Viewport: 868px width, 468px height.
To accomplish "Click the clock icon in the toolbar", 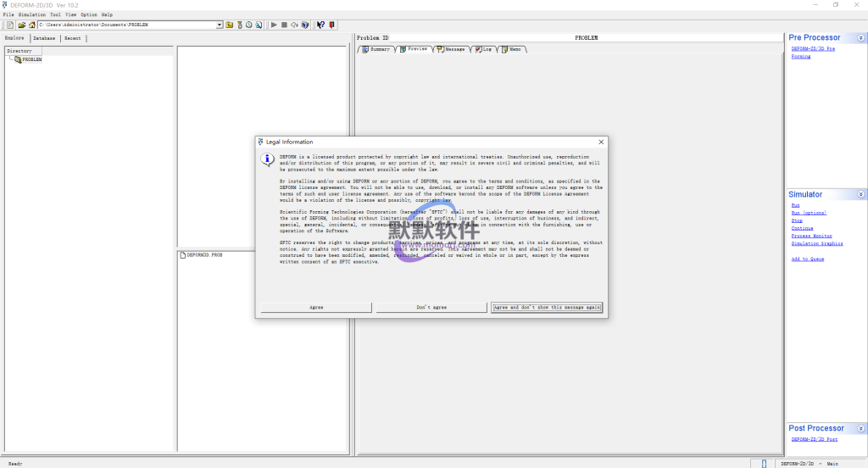I will [248, 25].
